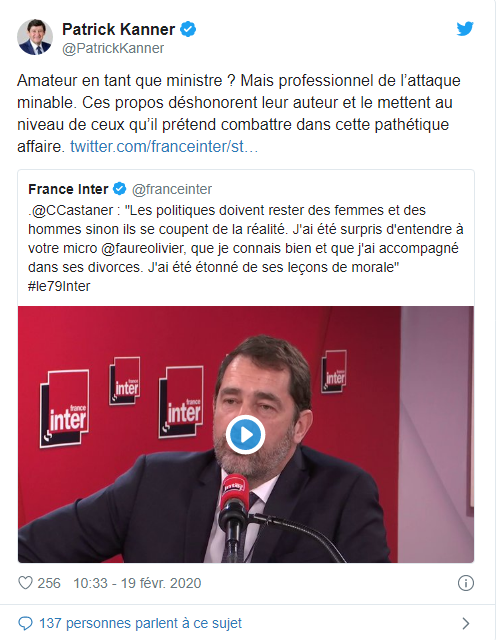Image resolution: width=499 pixels, height=640 pixels.
Task: Open "137 personnes parlent à ce sujet"
Action: pyautogui.click(x=140, y=623)
